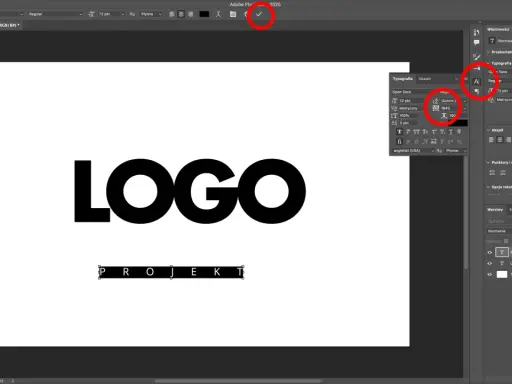Open the anti-aliasing Płynne dropdown in options bar
The image size is (512, 384).
151,14
